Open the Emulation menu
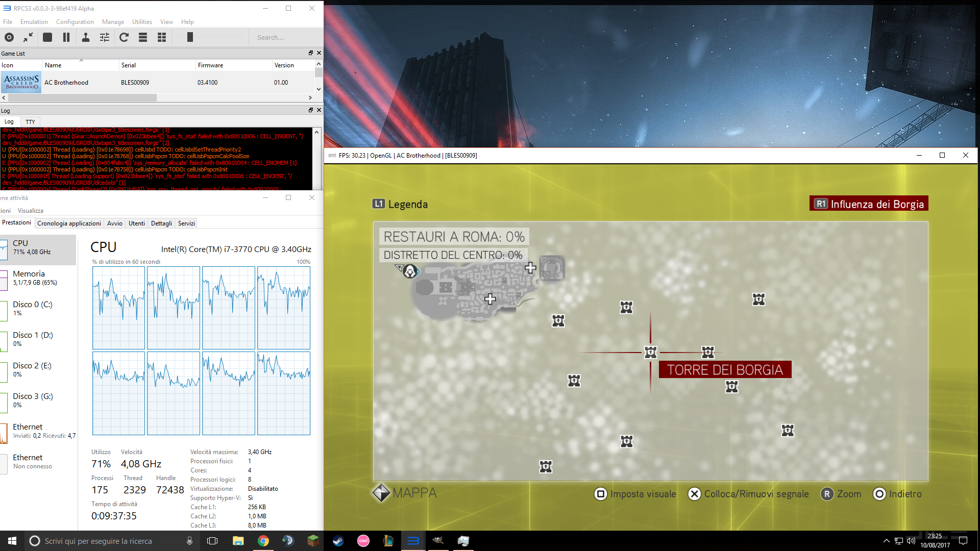The width and height of the screenshot is (980, 551). coord(34,22)
